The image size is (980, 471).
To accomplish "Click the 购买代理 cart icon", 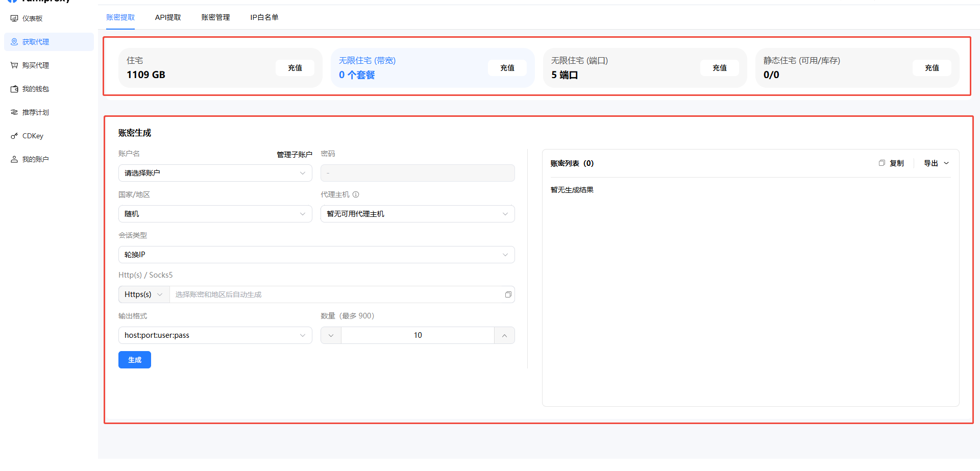I will (14, 65).
